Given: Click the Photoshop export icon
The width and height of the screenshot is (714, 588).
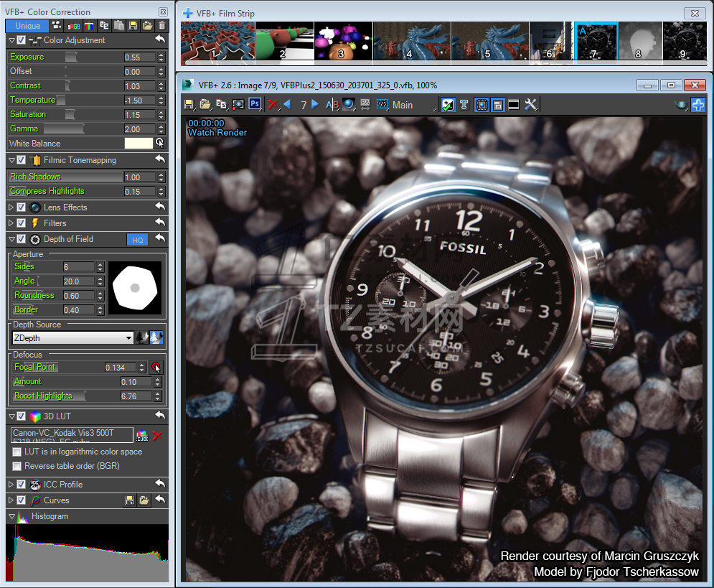Looking at the screenshot, I should click(x=255, y=105).
